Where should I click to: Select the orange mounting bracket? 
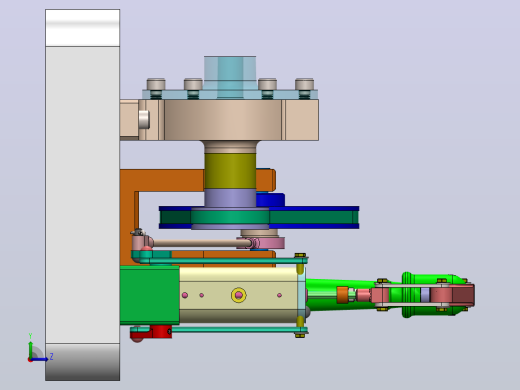(162, 180)
